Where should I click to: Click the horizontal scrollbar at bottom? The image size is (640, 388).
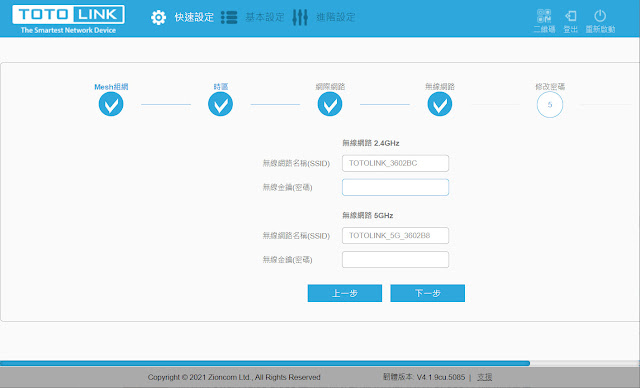pos(265,363)
